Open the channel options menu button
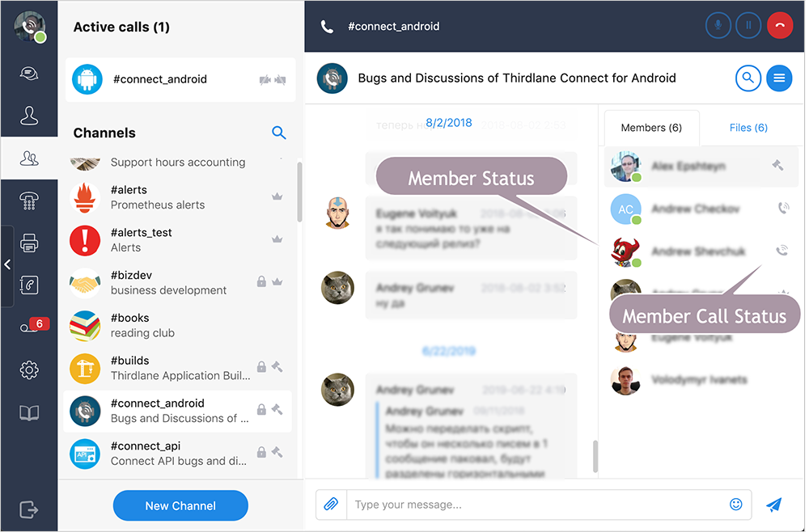 (x=779, y=78)
